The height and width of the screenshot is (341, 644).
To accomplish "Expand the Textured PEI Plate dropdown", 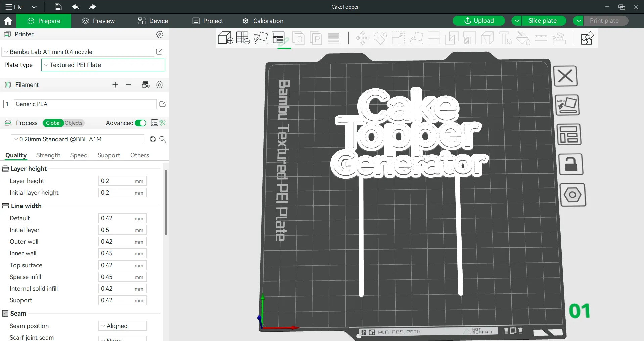I will point(103,65).
